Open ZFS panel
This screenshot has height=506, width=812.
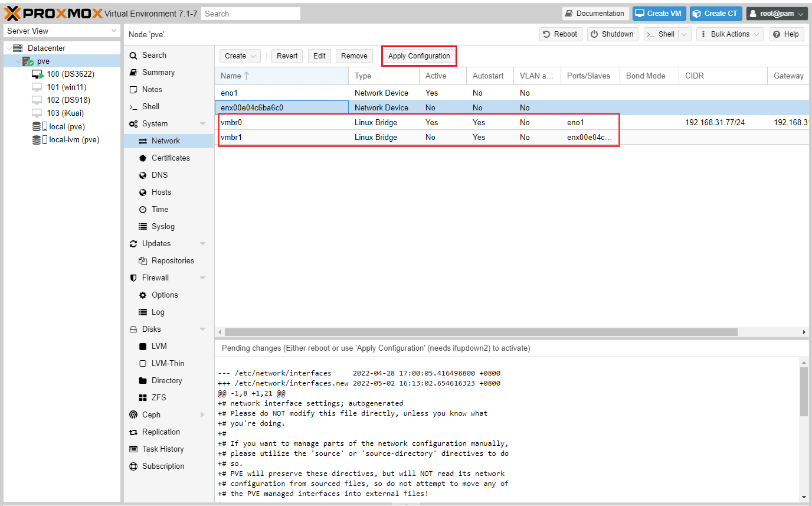(168, 397)
